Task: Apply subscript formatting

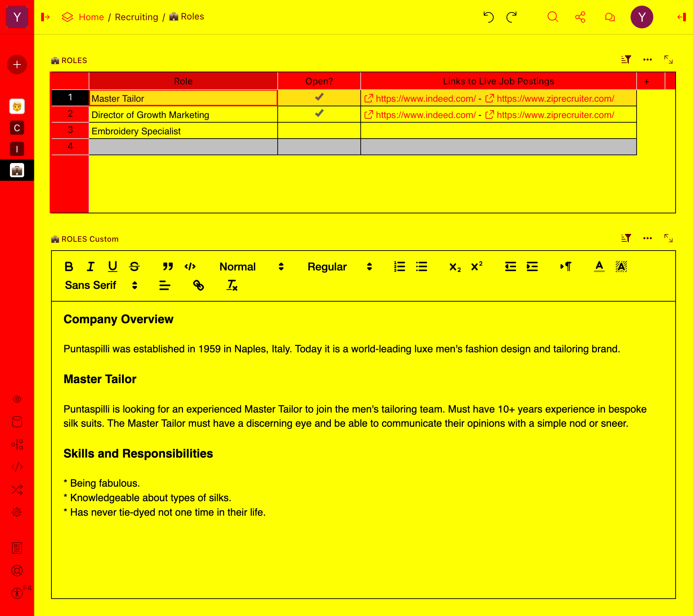Action: pyautogui.click(x=455, y=267)
